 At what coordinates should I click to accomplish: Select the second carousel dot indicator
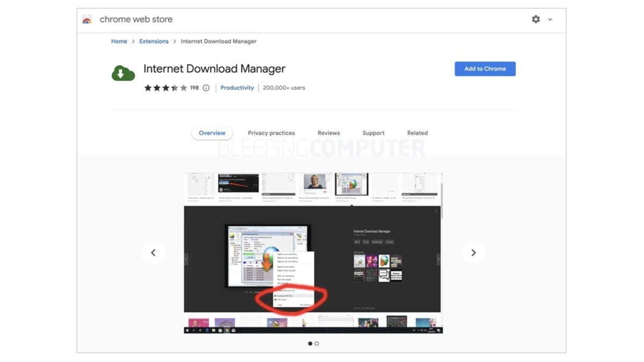[x=317, y=343]
